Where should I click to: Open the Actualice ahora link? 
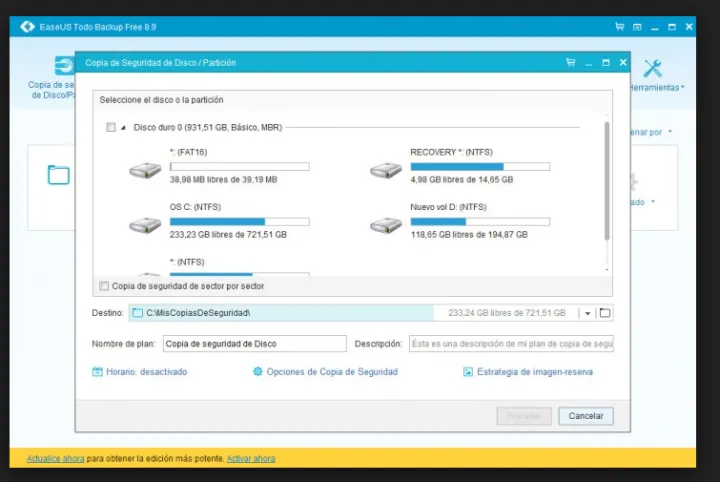(56, 459)
